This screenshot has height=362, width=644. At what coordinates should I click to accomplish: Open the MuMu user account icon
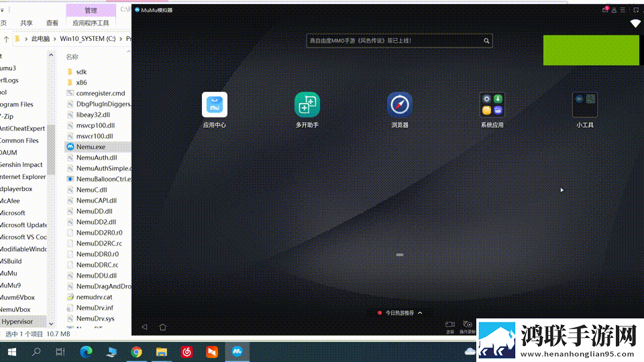(614, 10)
